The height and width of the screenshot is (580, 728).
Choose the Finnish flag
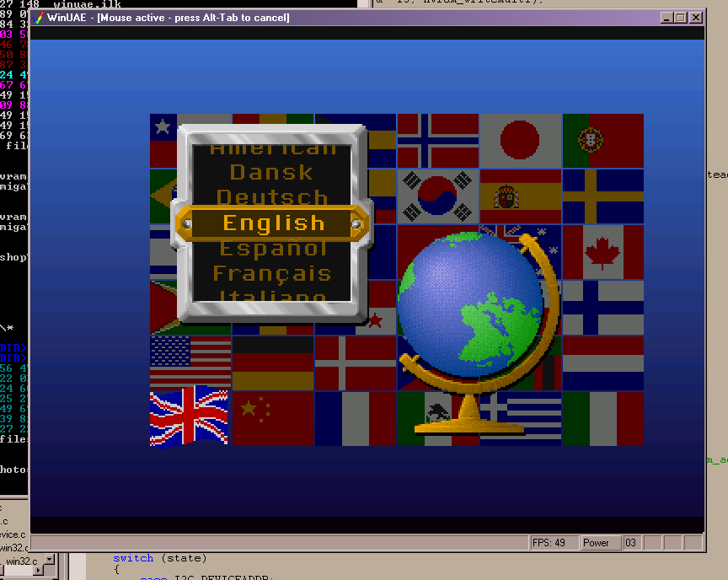click(x=603, y=308)
